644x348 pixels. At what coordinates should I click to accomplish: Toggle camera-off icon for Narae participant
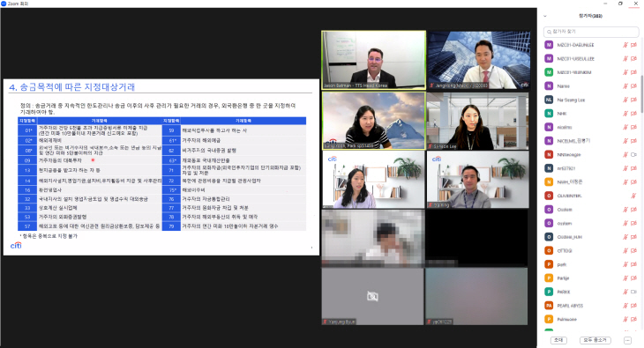[633, 86]
